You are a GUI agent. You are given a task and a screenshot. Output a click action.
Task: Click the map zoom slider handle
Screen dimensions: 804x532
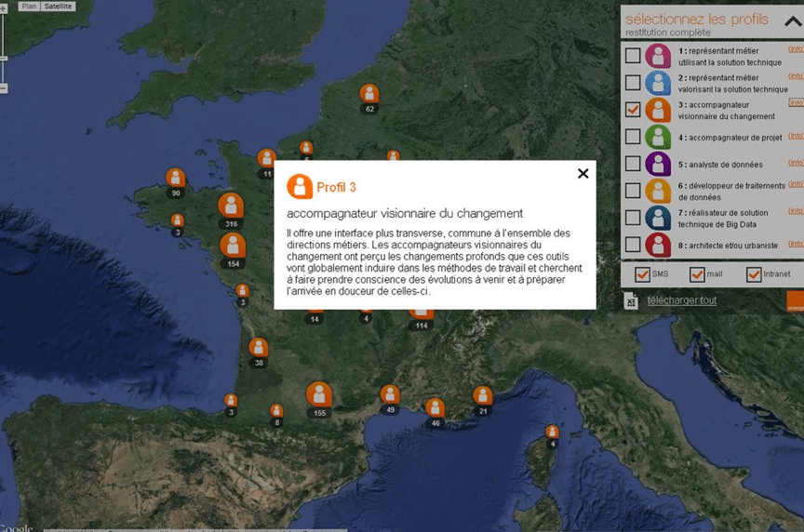tap(3, 59)
